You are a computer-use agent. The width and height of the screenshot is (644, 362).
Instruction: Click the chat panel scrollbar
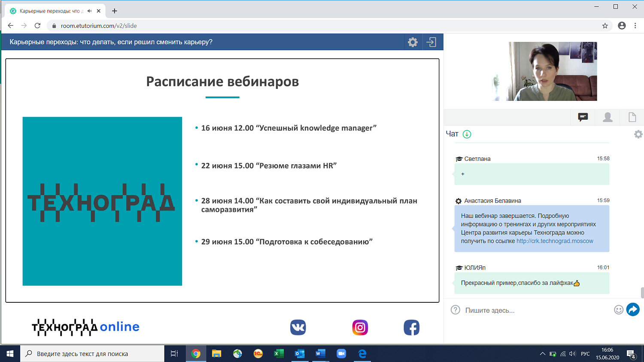coord(642,293)
